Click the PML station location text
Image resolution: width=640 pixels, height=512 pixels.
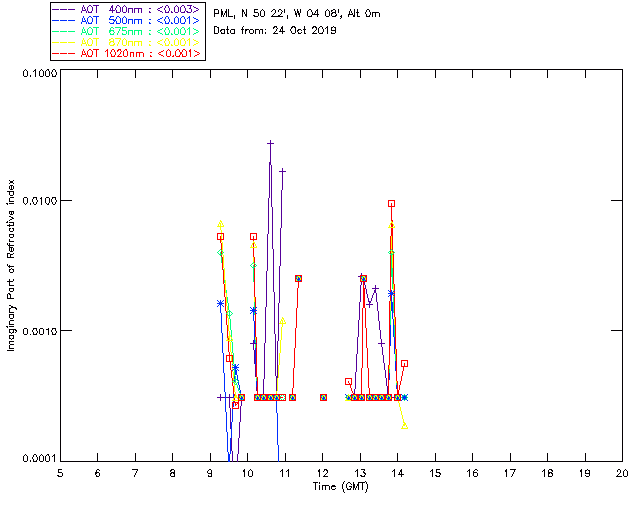pyautogui.click(x=297, y=14)
